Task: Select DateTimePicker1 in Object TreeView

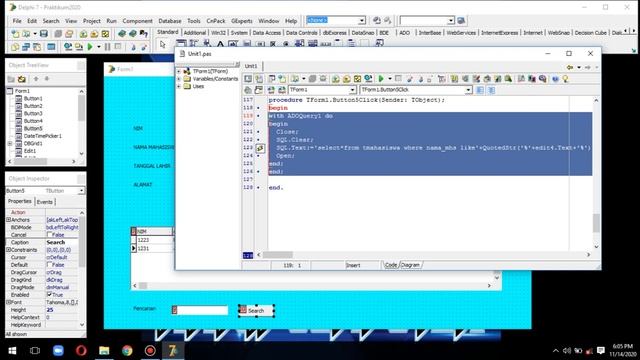Action: 42,136
